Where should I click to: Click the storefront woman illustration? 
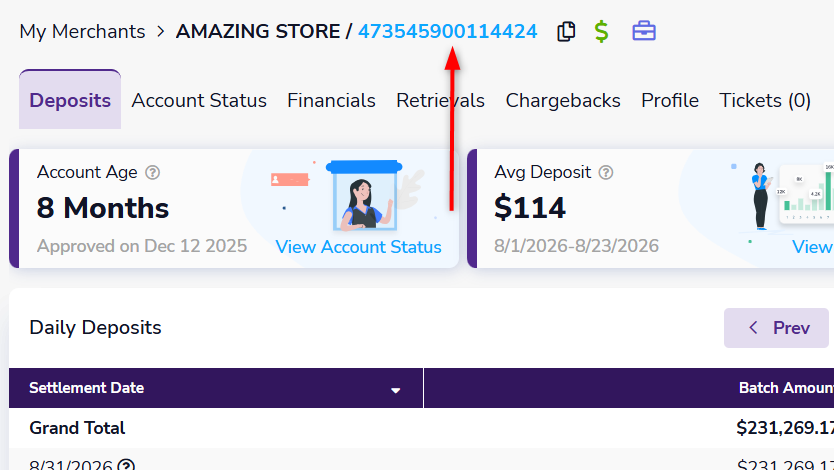tap(364, 195)
